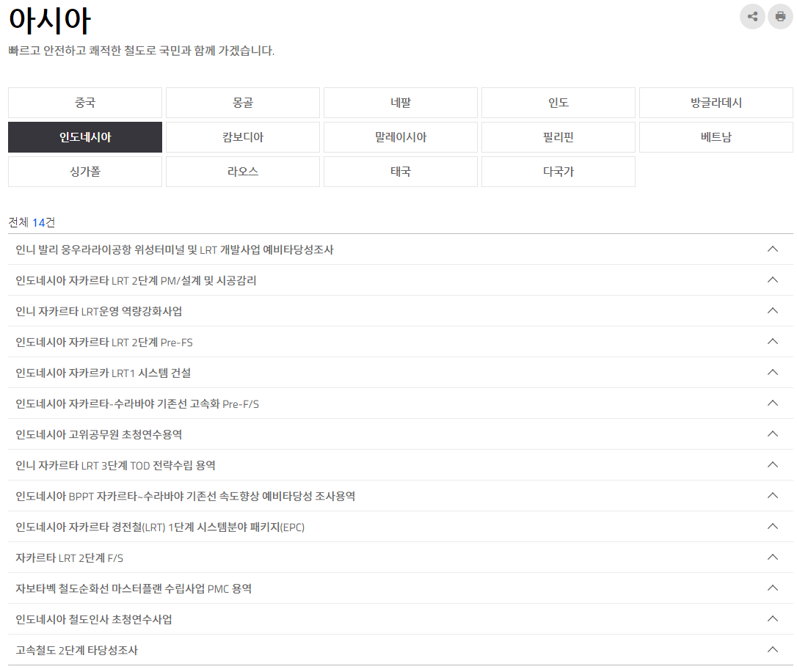Select the 네팔 country tab
The width and height of the screenshot is (797, 672).
[401, 103]
